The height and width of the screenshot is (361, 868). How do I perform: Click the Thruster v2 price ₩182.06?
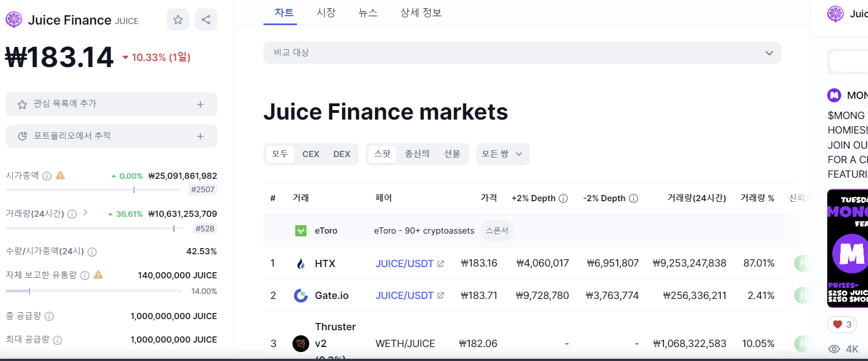(478, 344)
